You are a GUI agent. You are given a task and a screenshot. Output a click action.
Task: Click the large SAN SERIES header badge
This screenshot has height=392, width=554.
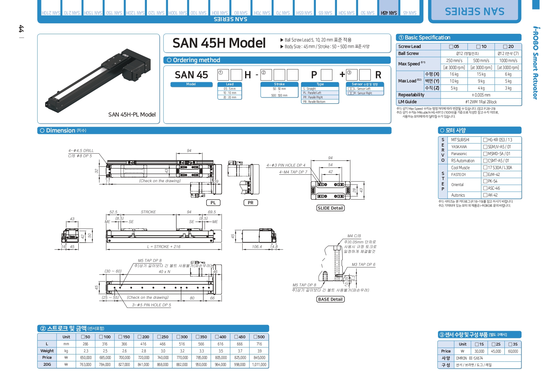coord(475,11)
